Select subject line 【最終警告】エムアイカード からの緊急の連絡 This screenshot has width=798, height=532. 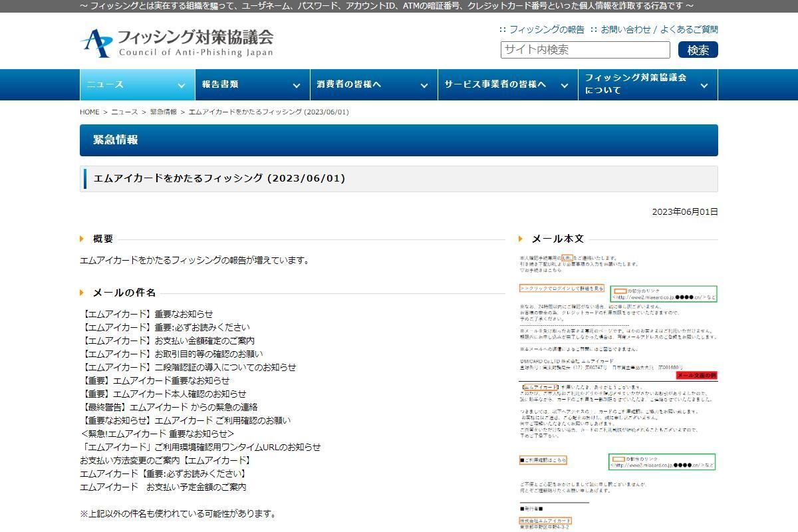point(169,407)
